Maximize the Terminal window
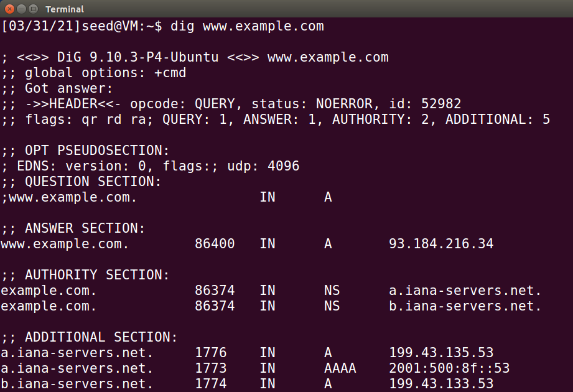The image size is (573, 392). (33, 9)
